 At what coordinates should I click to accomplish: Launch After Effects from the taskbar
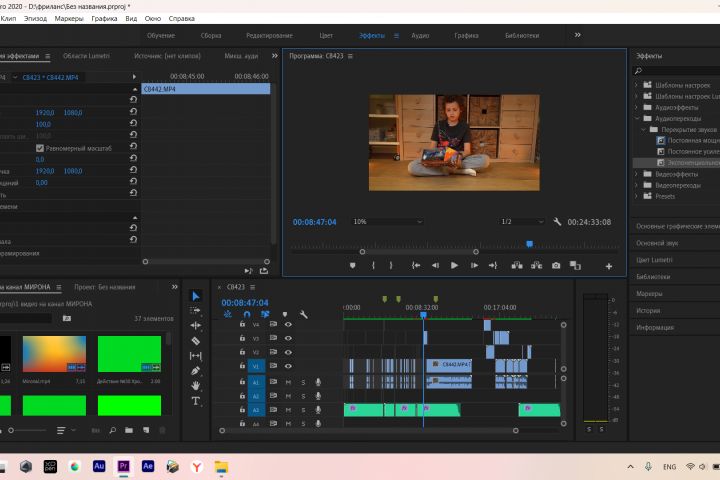148,466
